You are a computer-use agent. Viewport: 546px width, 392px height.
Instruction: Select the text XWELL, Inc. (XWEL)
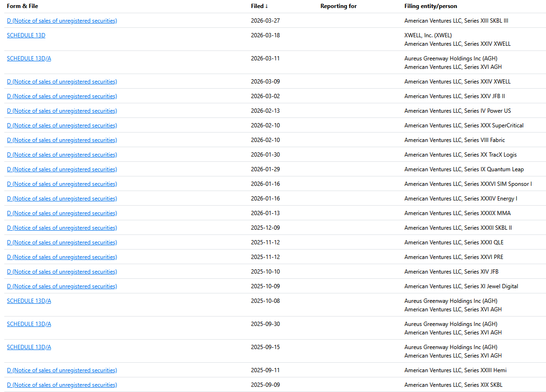[428, 35]
